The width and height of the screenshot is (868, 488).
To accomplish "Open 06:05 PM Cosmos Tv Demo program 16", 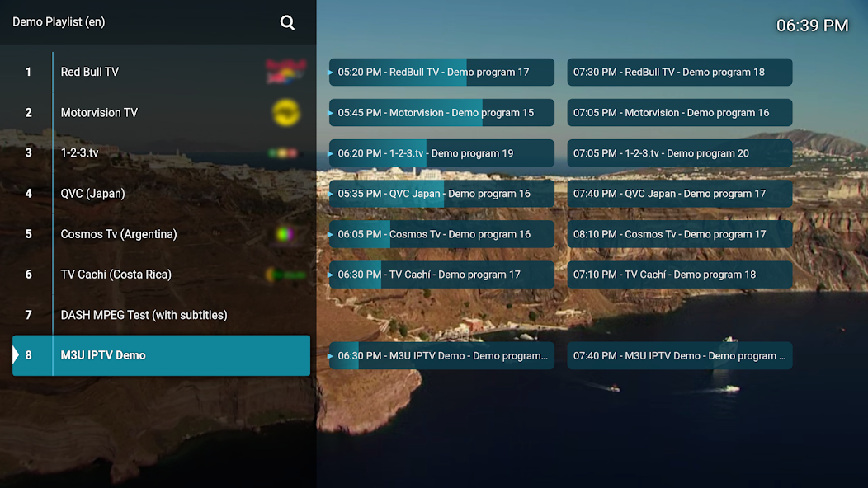I will click(441, 234).
